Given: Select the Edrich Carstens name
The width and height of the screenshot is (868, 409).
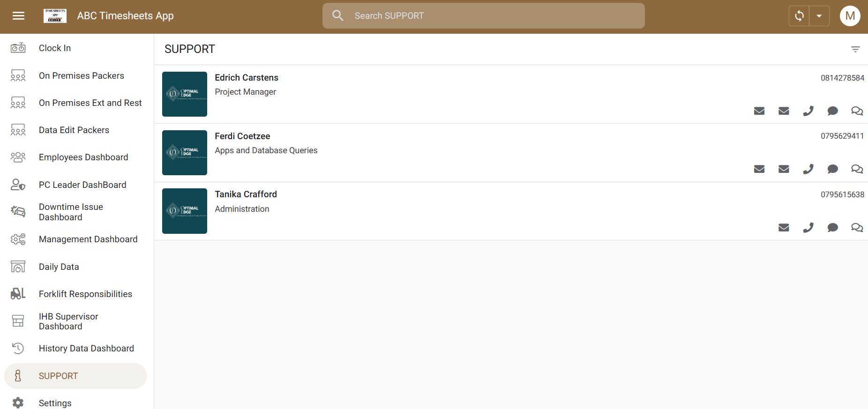Looking at the screenshot, I should point(247,78).
